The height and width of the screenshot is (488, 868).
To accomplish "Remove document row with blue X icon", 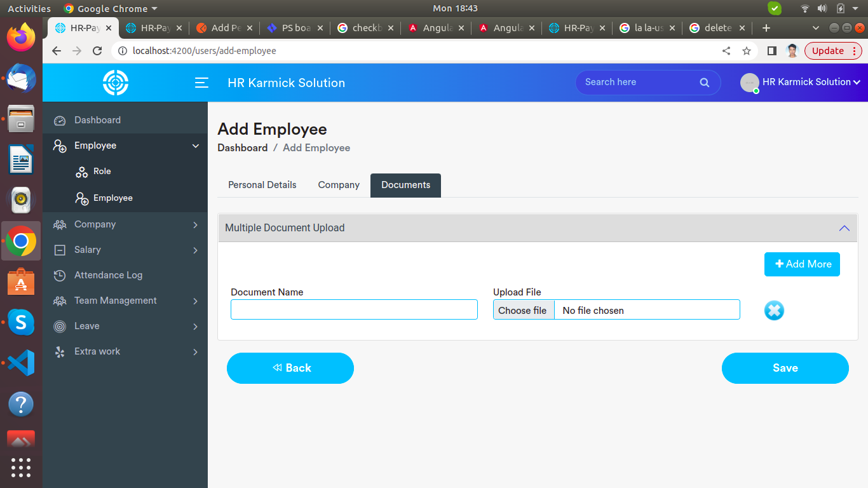I will click(x=773, y=310).
